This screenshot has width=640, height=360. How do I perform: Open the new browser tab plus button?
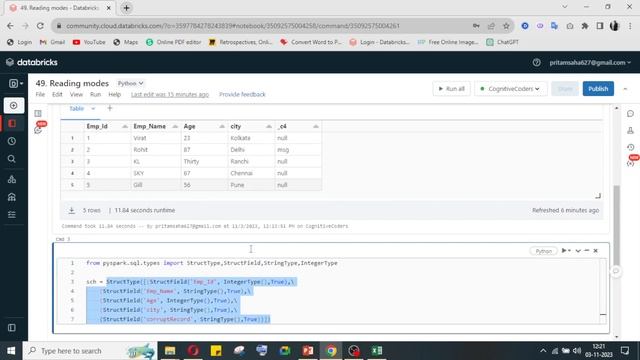tap(127, 8)
